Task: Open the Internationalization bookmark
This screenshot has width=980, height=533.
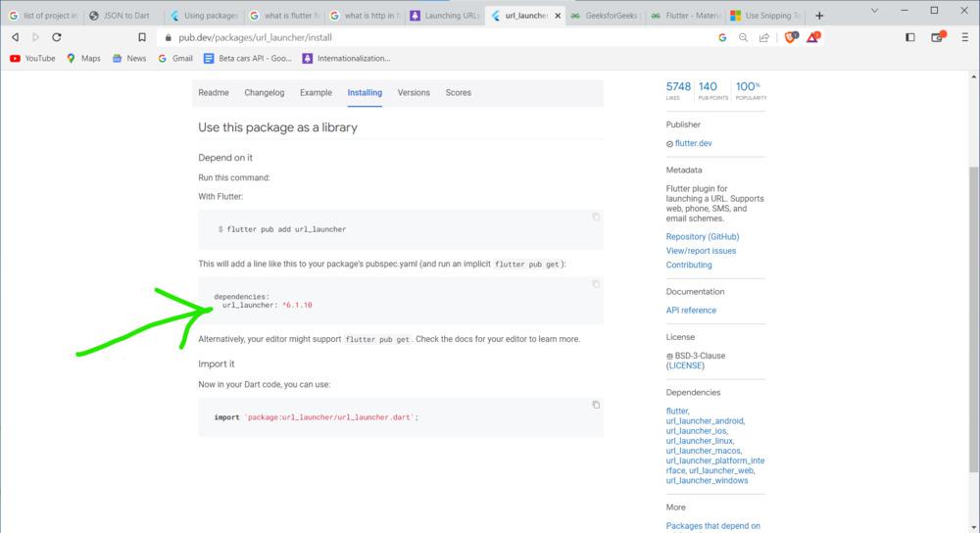Action: 346,58
